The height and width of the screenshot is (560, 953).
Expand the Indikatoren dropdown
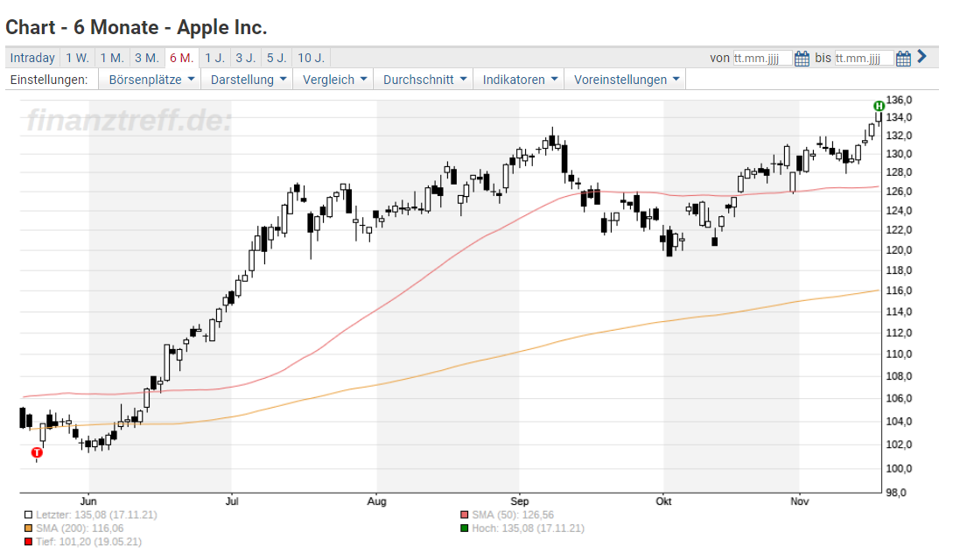pyautogui.click(x=520, y=80)
